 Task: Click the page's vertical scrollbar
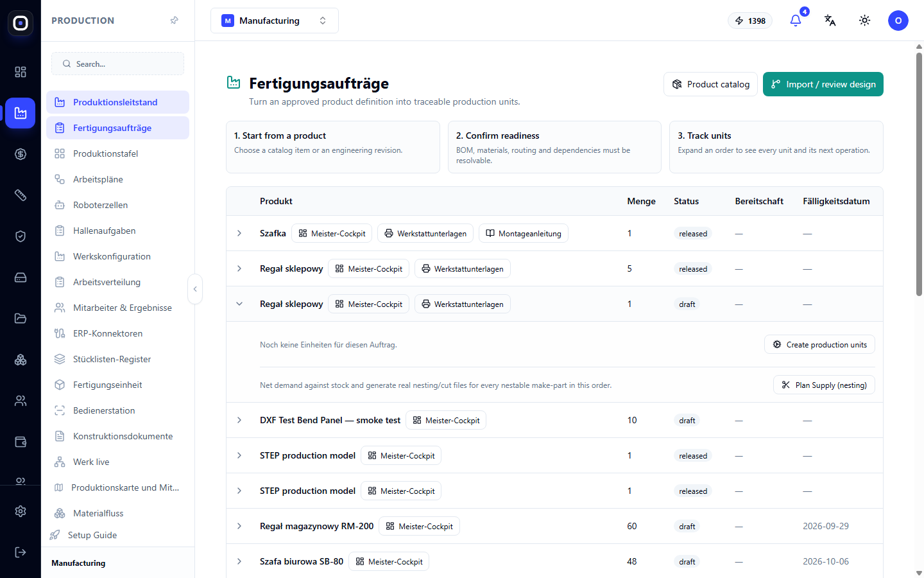919,173
